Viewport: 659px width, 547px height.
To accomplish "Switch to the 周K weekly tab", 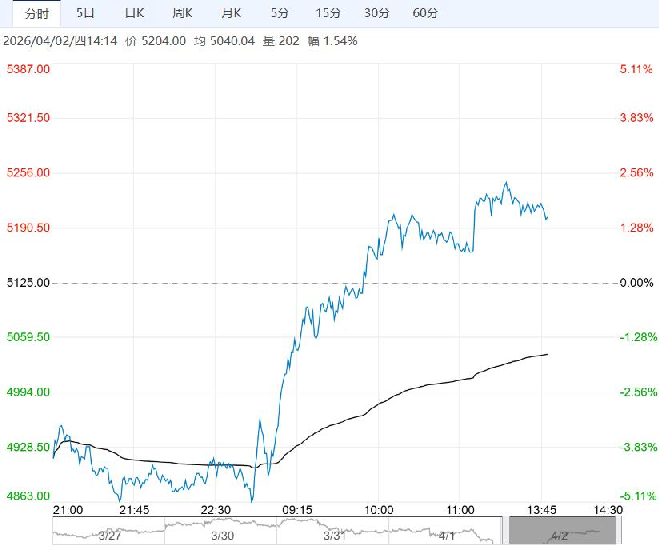I will point(182,13).
